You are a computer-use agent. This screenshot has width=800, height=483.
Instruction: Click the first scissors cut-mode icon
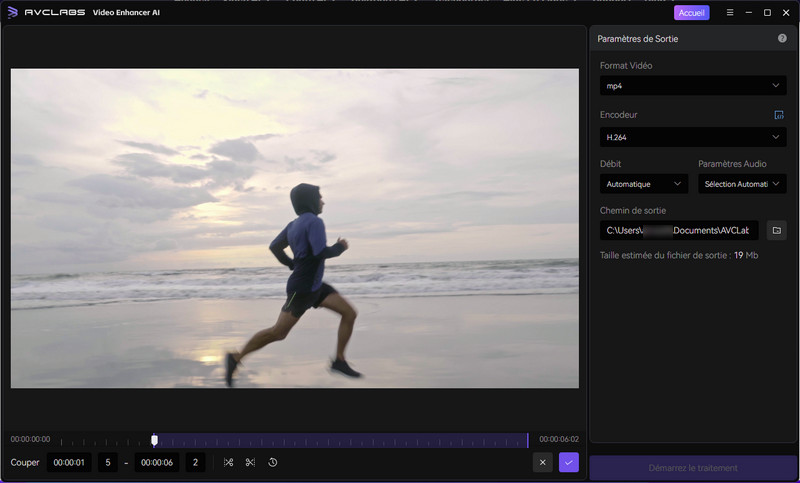coord(229,463)
